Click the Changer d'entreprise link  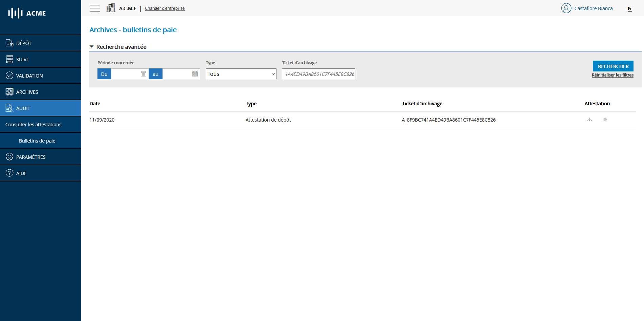pos(165,8)
